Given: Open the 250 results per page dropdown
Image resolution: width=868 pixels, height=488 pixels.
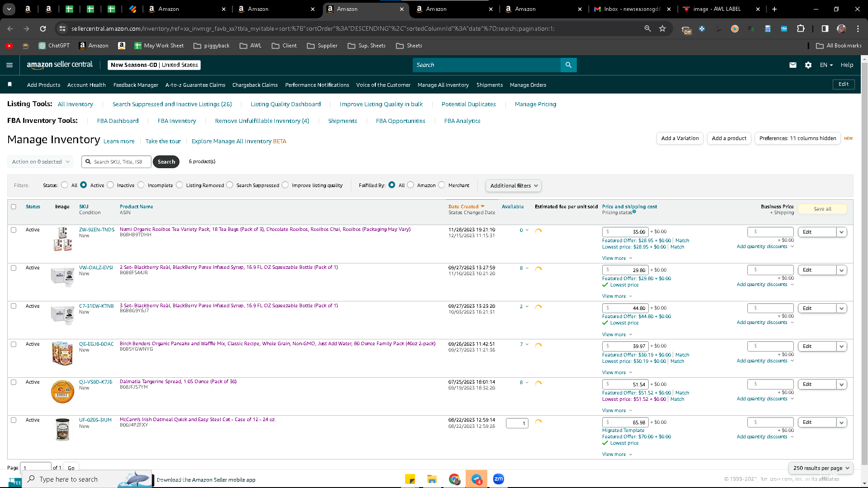Looking at the screenshot, I should coord(821,468).
